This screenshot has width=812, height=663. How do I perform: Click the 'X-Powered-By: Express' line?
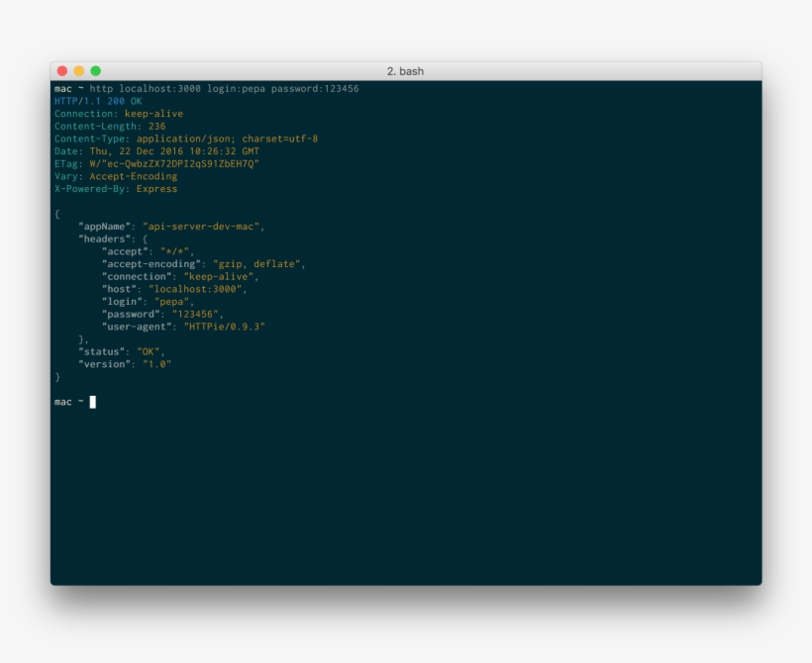116,189
